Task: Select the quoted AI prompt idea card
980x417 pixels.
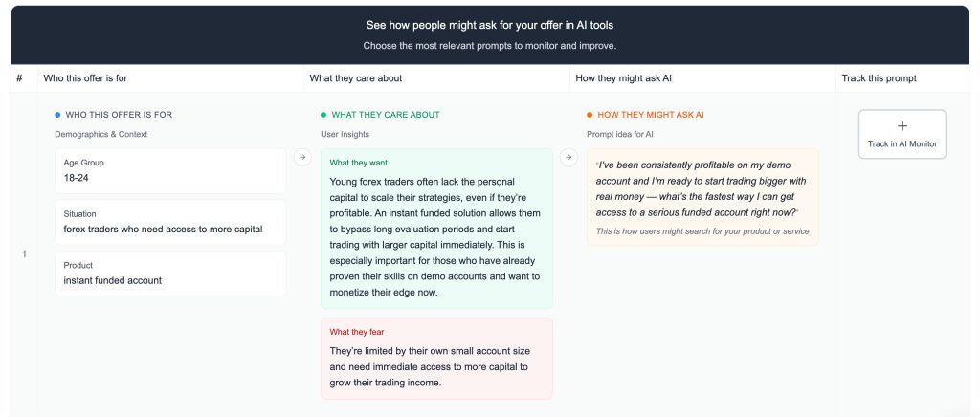Action: (x=702, y=196)
